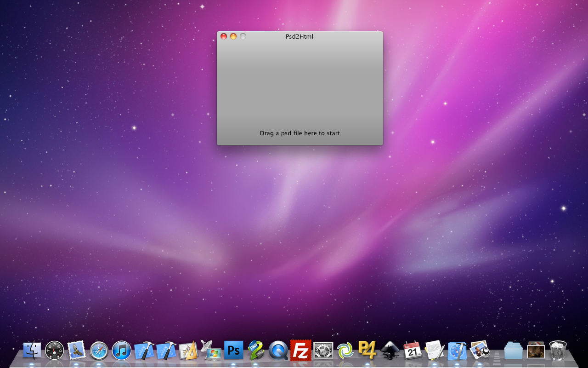
Task: Open the Trash in the dock
Action: pyautogui.click(x=558, y=351)
